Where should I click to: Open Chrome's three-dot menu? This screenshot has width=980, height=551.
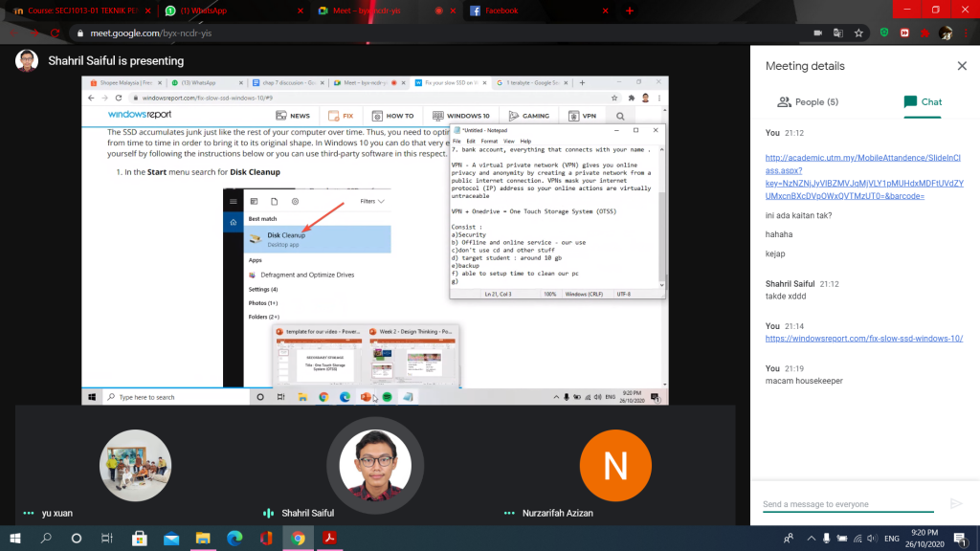pyautogui.click(x=967, y=33)
